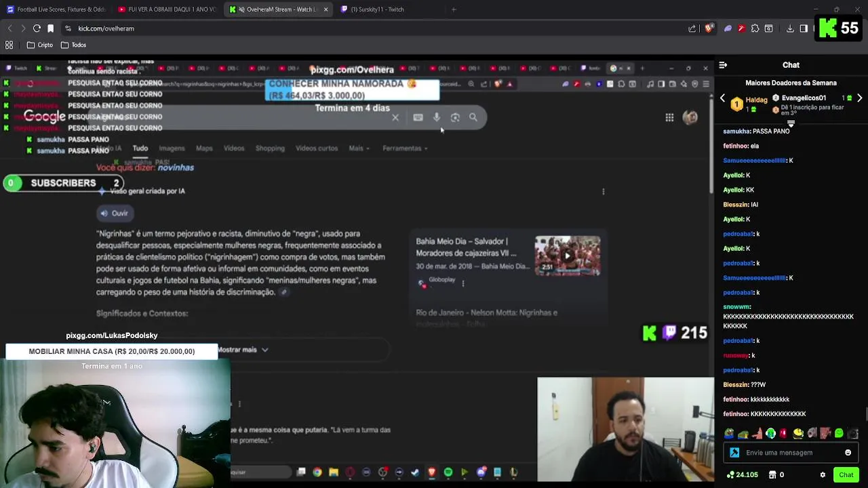868x488 pixels.
Task: Click the Google search magnifier icon
Action: coord(473,117)
